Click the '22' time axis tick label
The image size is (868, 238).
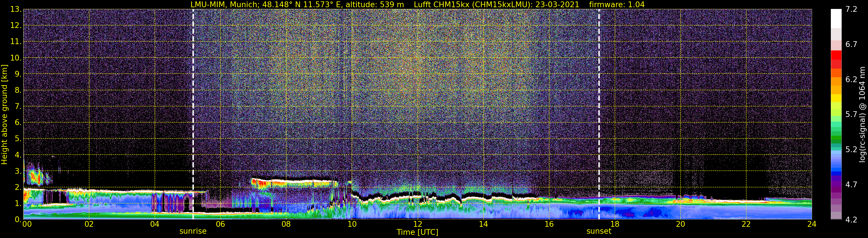746,224
